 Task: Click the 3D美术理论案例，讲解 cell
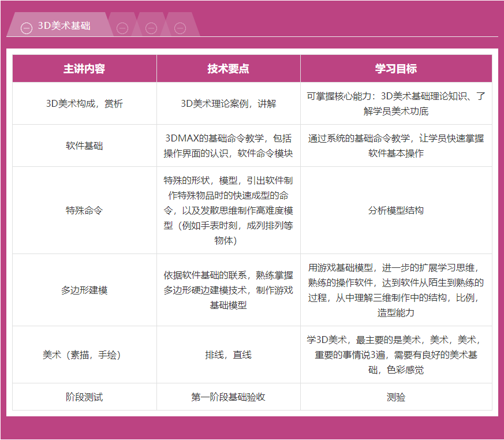228,104
